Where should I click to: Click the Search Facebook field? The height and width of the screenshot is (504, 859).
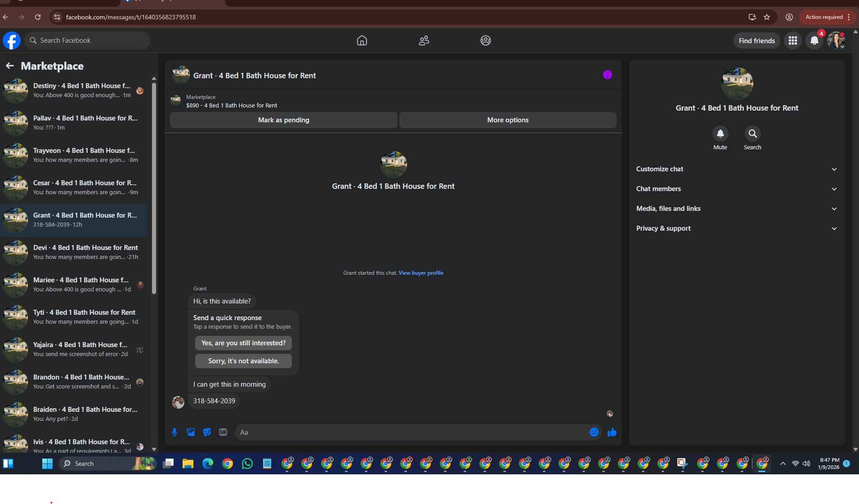pos(87,40)
